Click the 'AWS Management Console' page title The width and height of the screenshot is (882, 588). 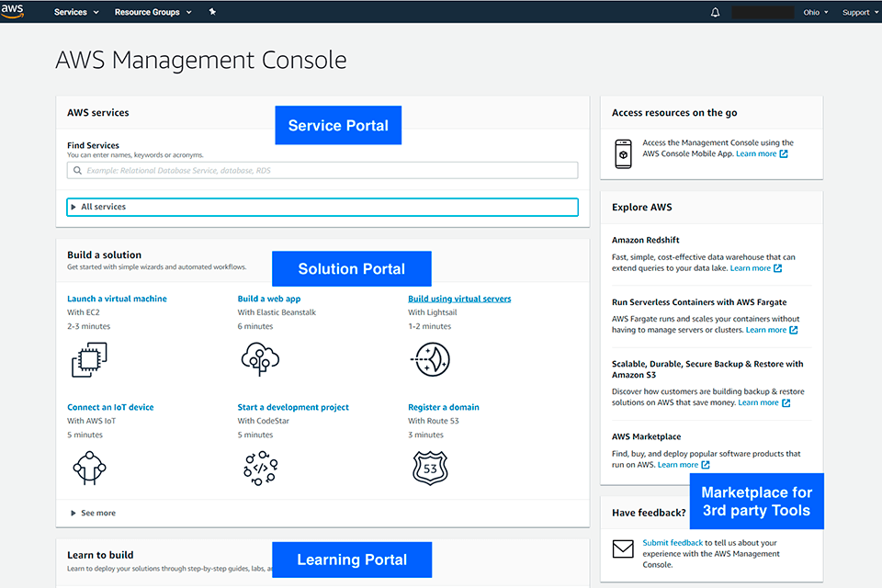(201, 61)
